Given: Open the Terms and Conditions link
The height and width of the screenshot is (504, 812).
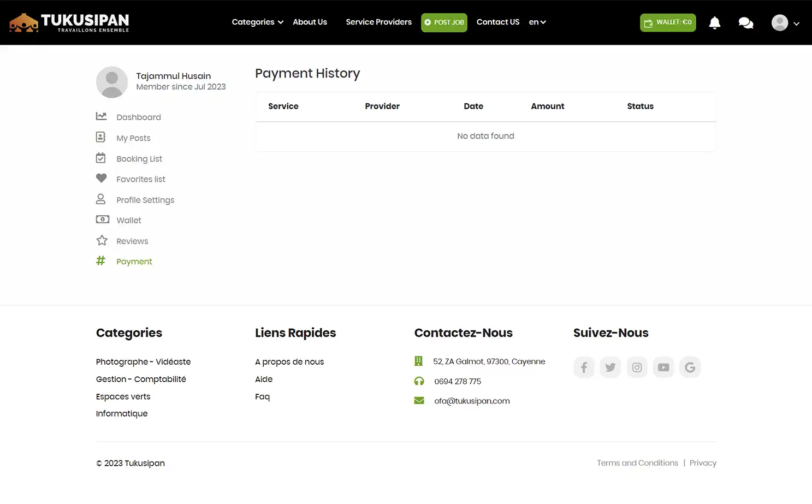Looking at the screenshot, I should click(637, 463).
